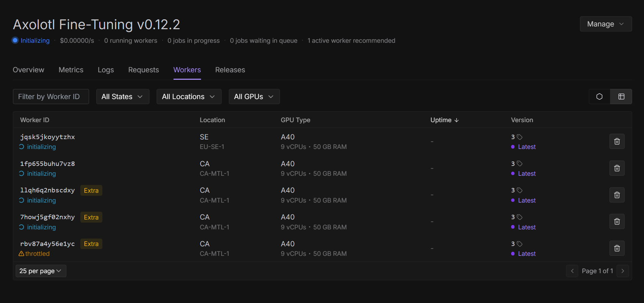The width and height of the screenshot is (644, 303).
Task: Focus the Filter by Worker ID field
Action: point(51,97)
